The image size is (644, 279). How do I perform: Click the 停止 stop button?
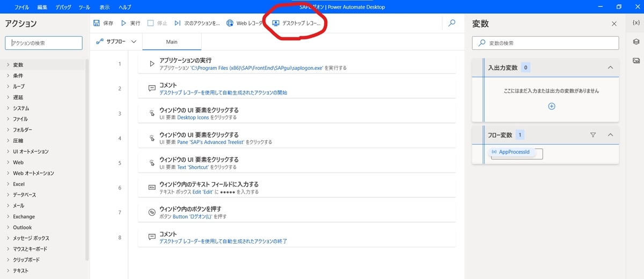158,23
